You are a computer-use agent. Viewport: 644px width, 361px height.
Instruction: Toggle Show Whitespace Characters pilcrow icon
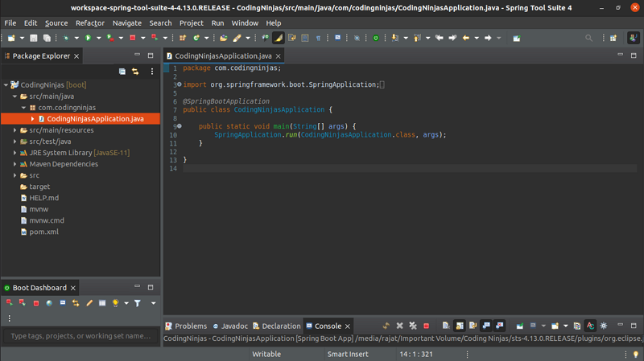(318, 38)
